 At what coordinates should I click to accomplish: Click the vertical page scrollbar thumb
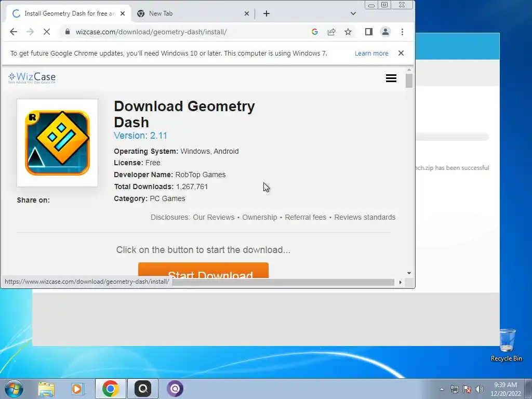point(409,81)
